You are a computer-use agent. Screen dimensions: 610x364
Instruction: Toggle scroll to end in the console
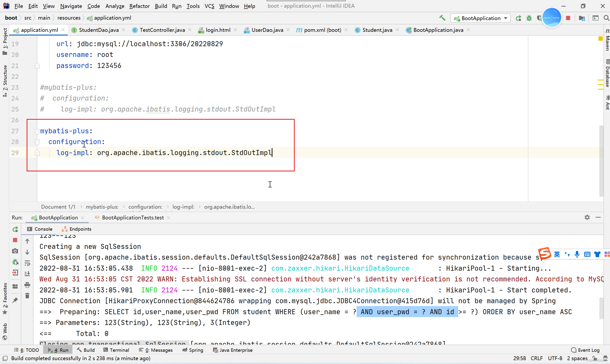point(27,274)
